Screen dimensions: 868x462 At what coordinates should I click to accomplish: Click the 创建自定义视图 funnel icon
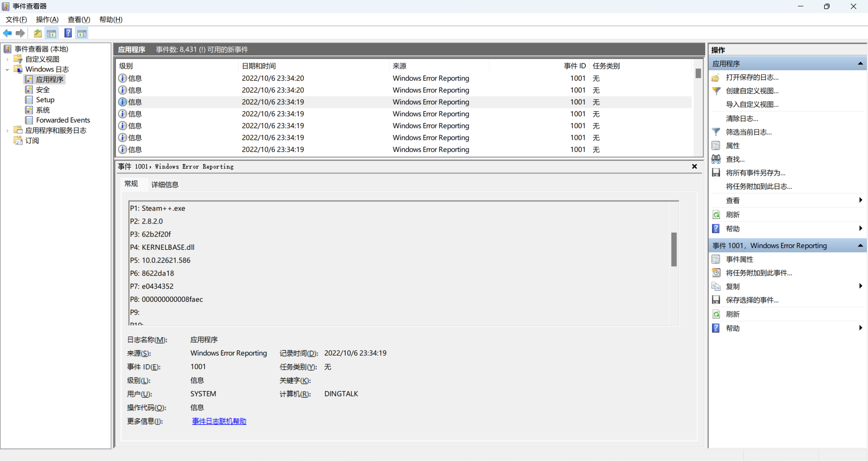pyautogui.click(x=717, y=91)
